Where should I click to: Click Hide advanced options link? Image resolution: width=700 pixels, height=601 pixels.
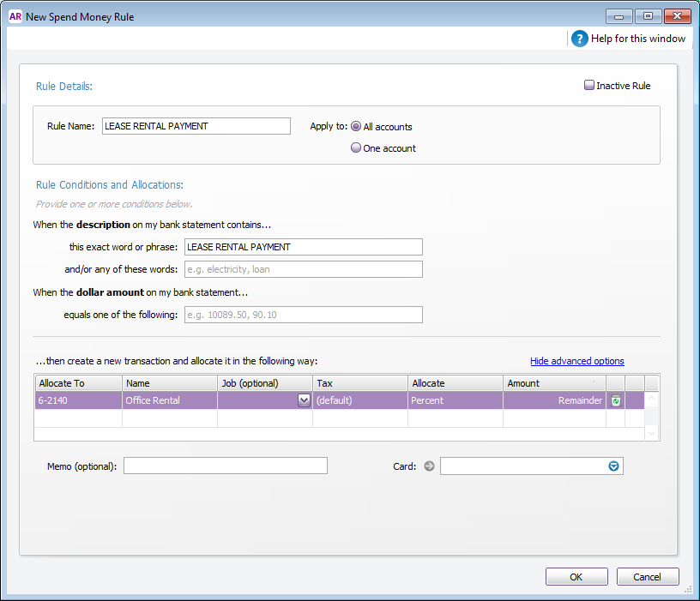[x=576, y=361]
